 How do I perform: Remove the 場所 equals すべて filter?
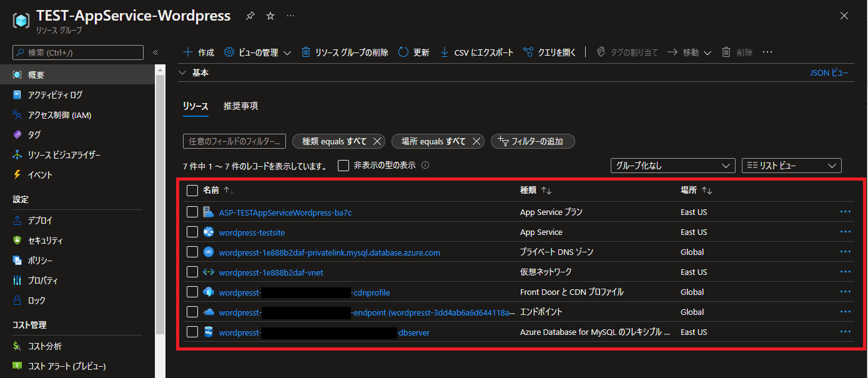[476, 141]
